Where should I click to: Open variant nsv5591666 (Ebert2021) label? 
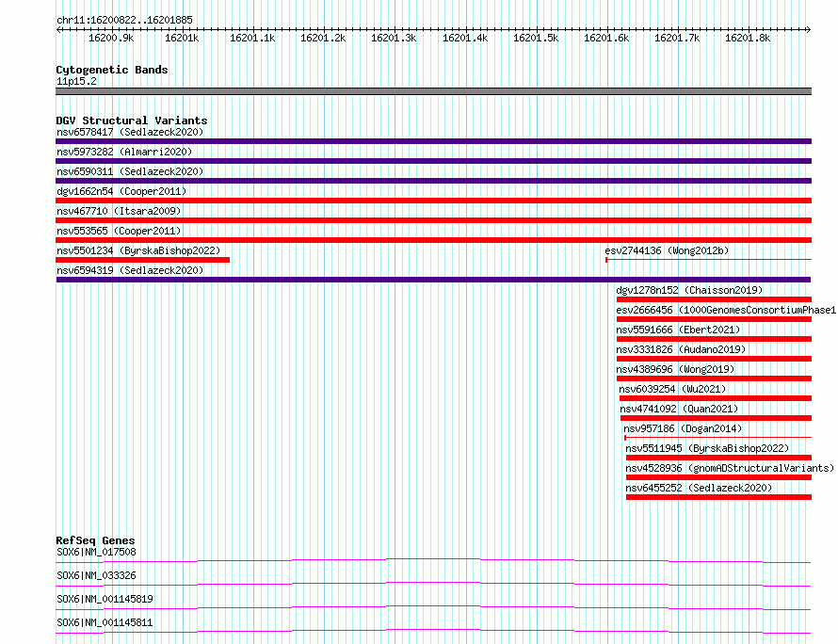pyautogui.click(x=678, y=330)
